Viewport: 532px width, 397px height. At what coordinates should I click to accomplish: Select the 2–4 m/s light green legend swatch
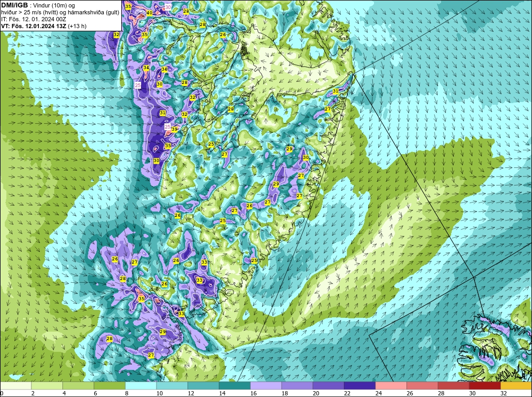point(47,386)
